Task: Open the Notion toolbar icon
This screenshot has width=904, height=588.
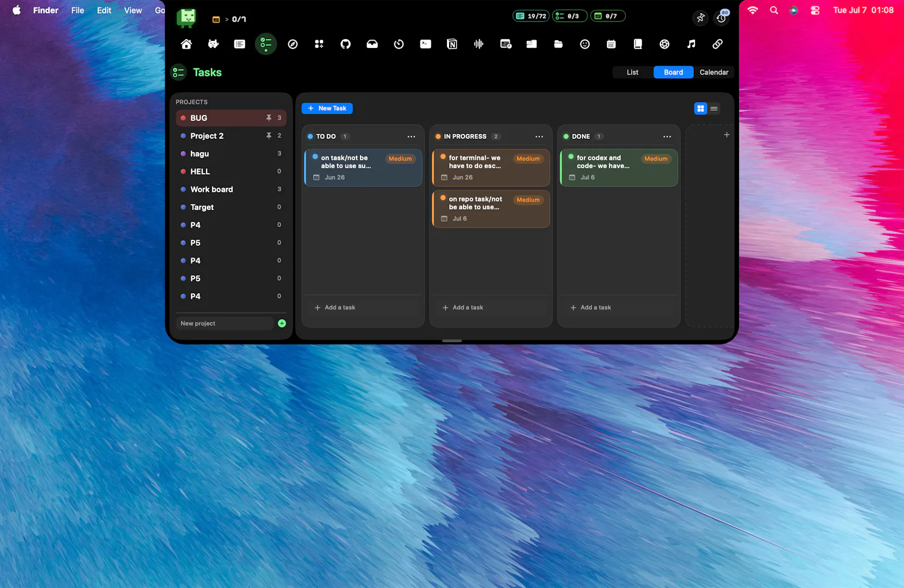Action: (x=452, y=44)
